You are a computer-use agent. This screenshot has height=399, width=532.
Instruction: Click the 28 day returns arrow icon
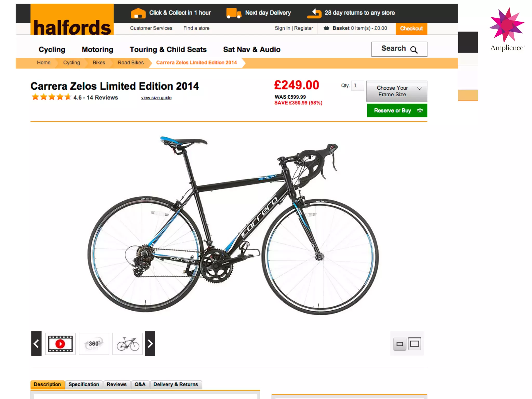click(x=314, y=13)
